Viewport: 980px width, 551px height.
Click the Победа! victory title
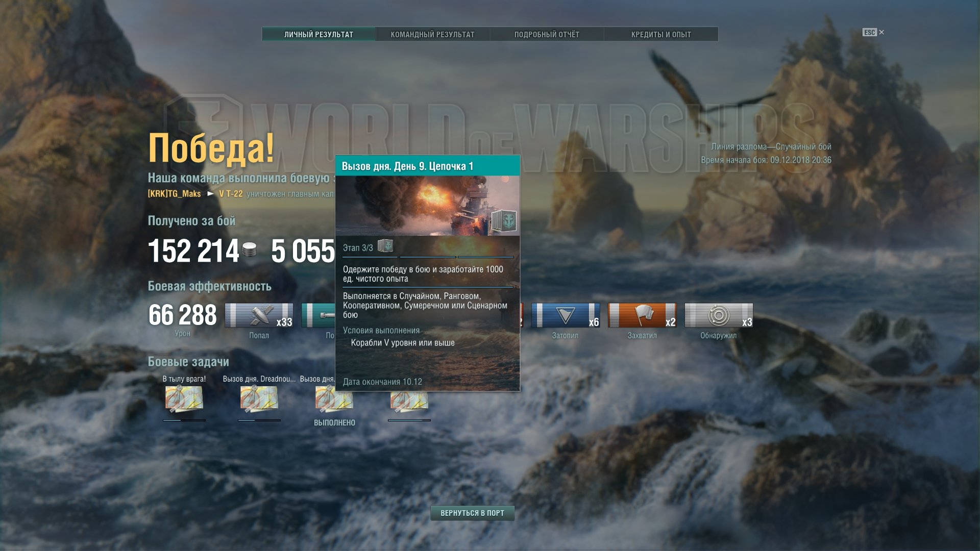coord(211,148)
